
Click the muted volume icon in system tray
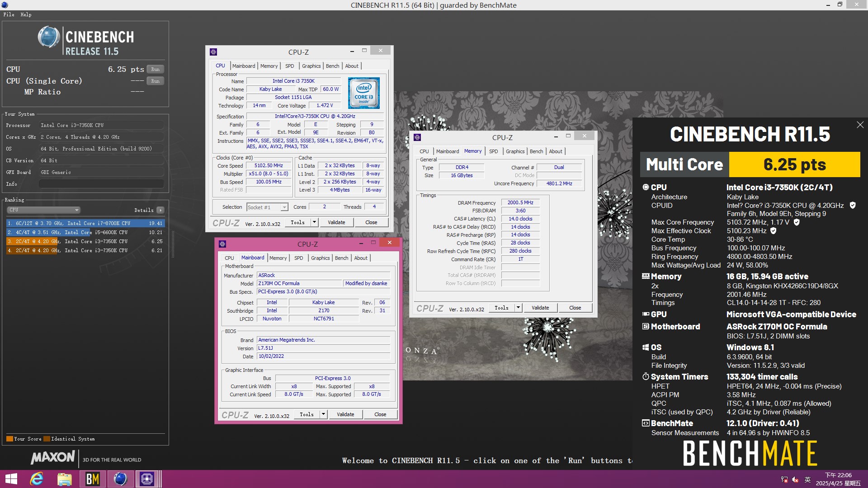(x=795, y=479)
